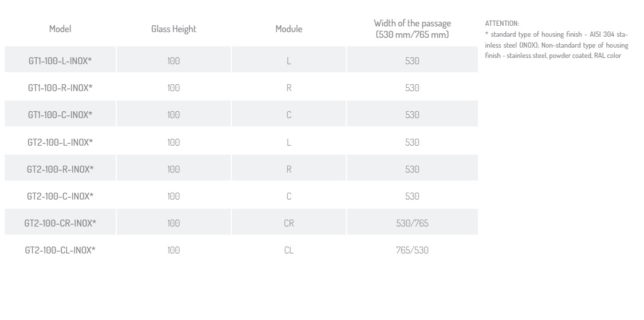
Task: Click the CR module cell
Action: pos(289,222)
